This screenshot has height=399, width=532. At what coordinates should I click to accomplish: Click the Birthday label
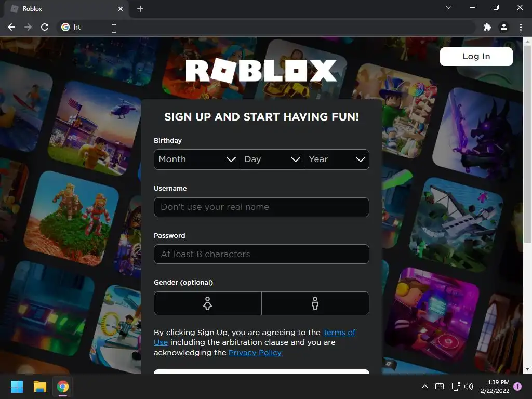tap(168, 140)
